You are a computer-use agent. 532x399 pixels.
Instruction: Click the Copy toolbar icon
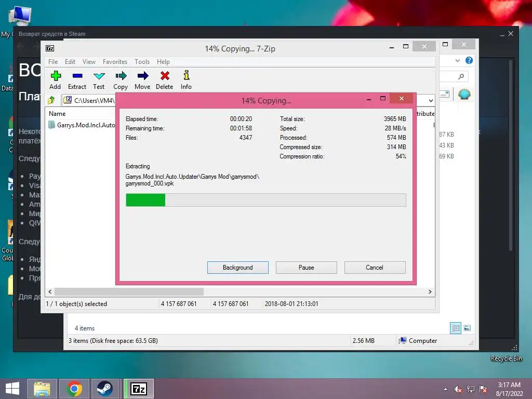pyautogui.click(x=121, y=80)
